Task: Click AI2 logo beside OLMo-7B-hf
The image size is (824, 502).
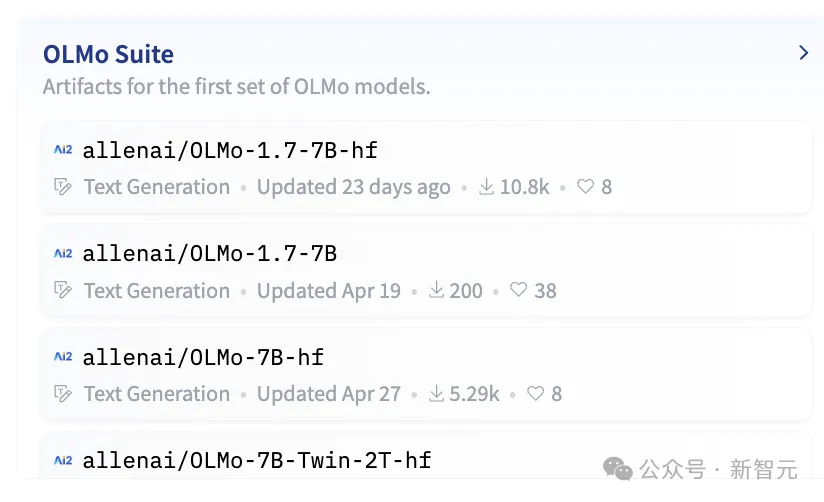Action: pyautogui.click(x=63, y=356)
